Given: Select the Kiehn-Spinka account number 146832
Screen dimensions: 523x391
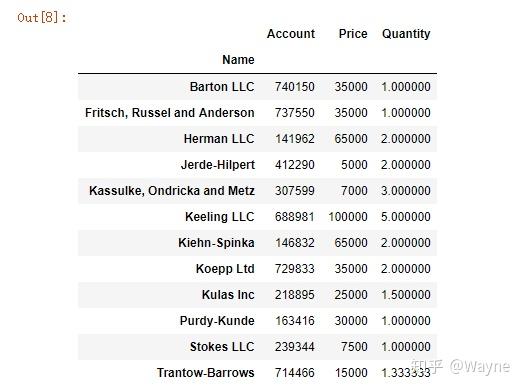Looking at the screenshot, I should (295, 243).
